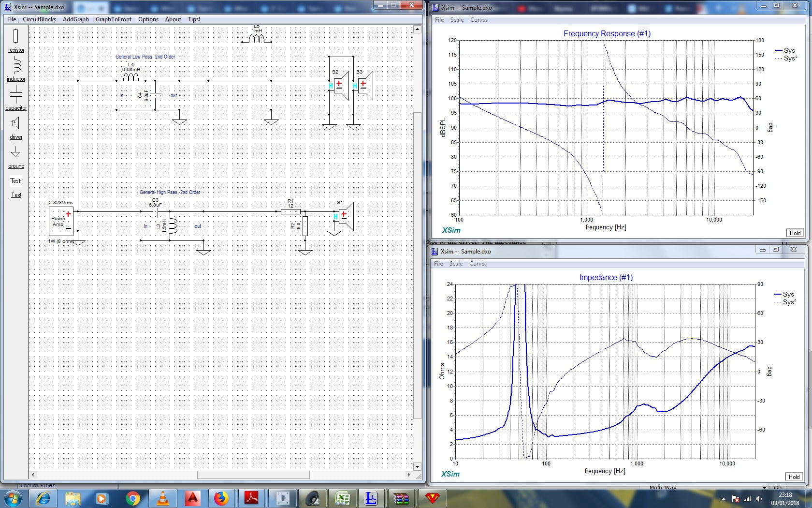This screenshot has width=812, height=508.
Task: Show hidden system tray icons
Action: point(724,499)
